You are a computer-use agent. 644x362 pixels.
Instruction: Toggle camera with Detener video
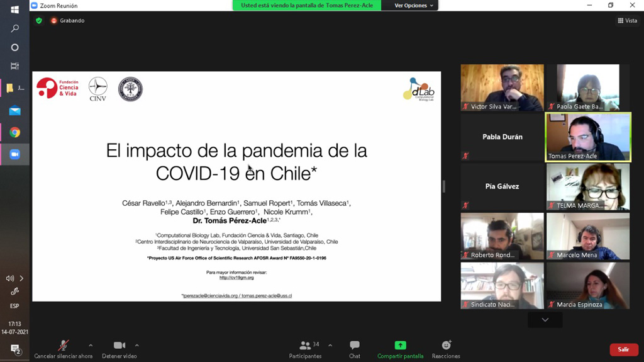pos(119,349)
